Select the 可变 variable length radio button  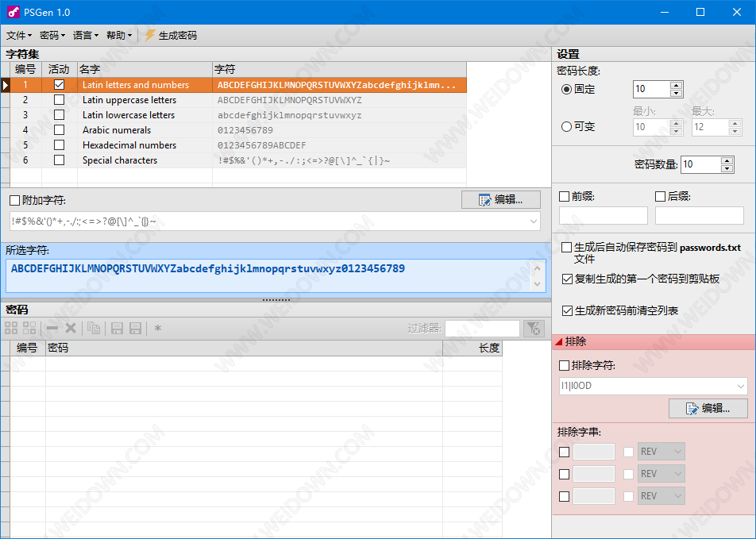point(566,126)
